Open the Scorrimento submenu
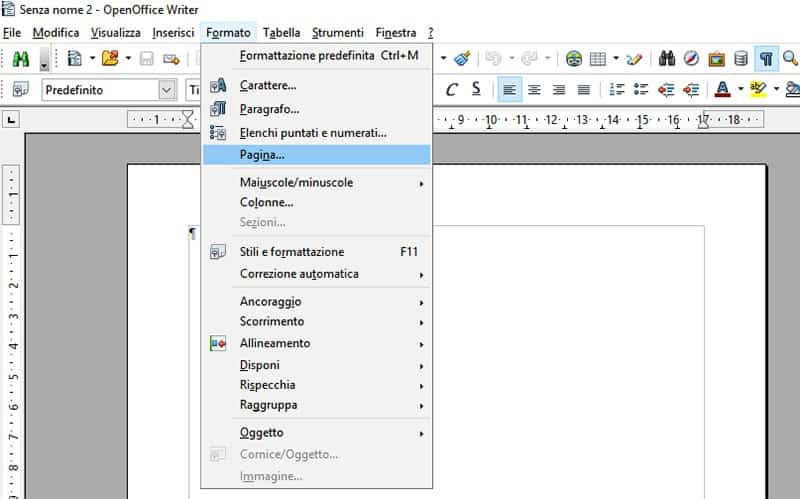This screenshot has width=800, height=499. pos(317,321)
